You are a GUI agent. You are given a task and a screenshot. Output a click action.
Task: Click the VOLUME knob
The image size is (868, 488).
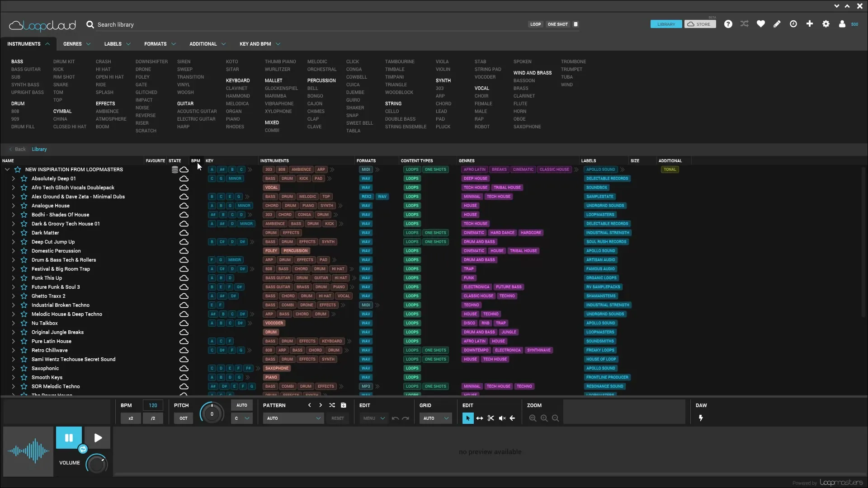(x=97, y=464)
